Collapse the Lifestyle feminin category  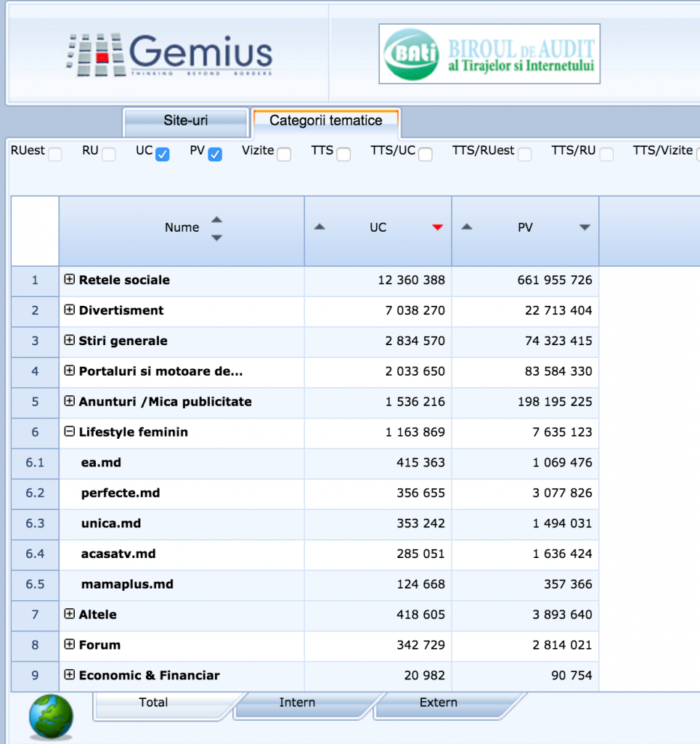pyautogui.click(x=69, y=432)
